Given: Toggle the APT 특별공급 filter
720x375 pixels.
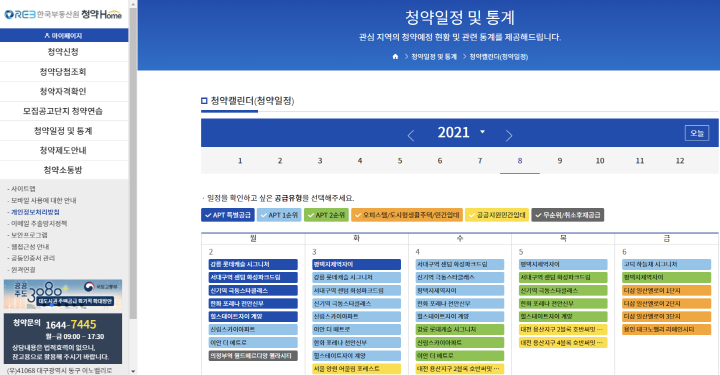Looking at the screenshot, I should [x=228, y=215].
